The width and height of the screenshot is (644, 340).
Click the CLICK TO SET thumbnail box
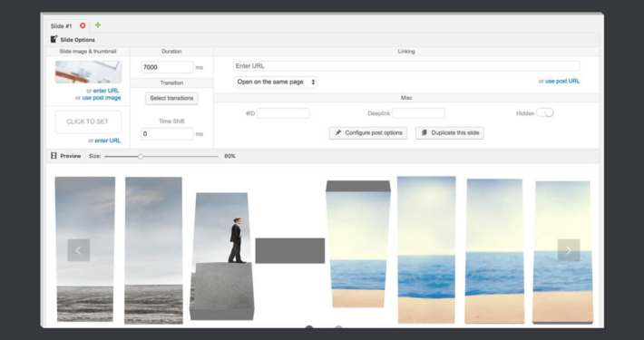[x=88, y=121]
